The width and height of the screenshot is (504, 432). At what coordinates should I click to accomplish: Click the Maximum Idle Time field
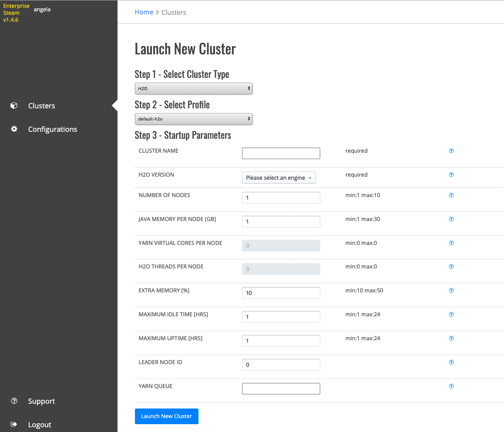281,317
